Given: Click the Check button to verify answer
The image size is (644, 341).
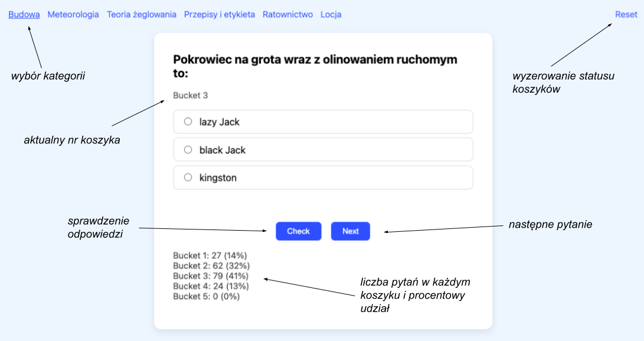Looking at the screenshot, I should (x=298, y=231).
